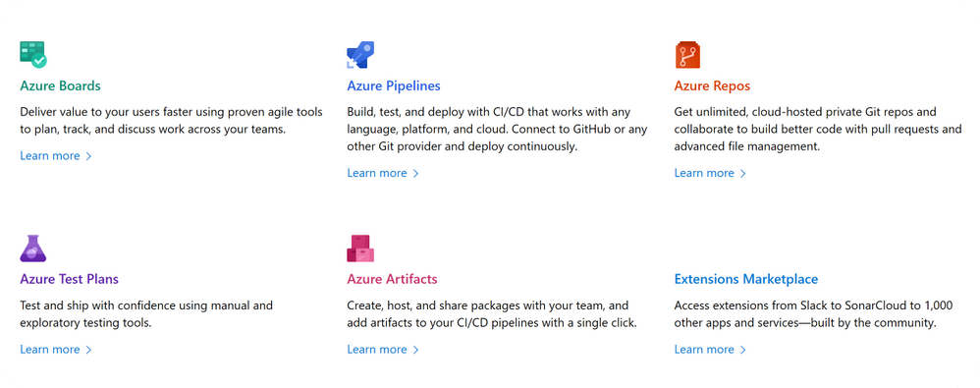Open the Azure Boards heading link
The height and width of the screenshot is (388, 980).
pyautogui.click(x=60, y=85)
